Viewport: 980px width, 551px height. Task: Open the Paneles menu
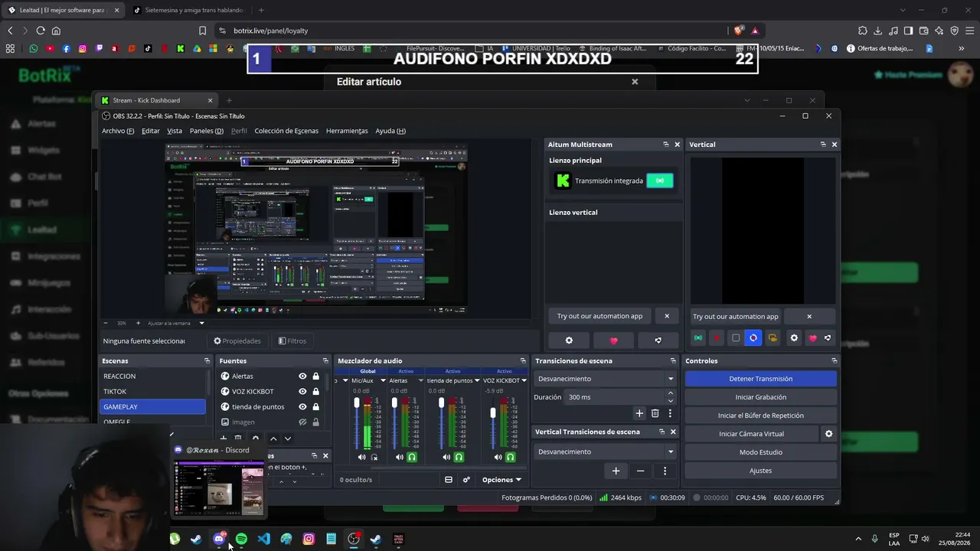[207, 131]
